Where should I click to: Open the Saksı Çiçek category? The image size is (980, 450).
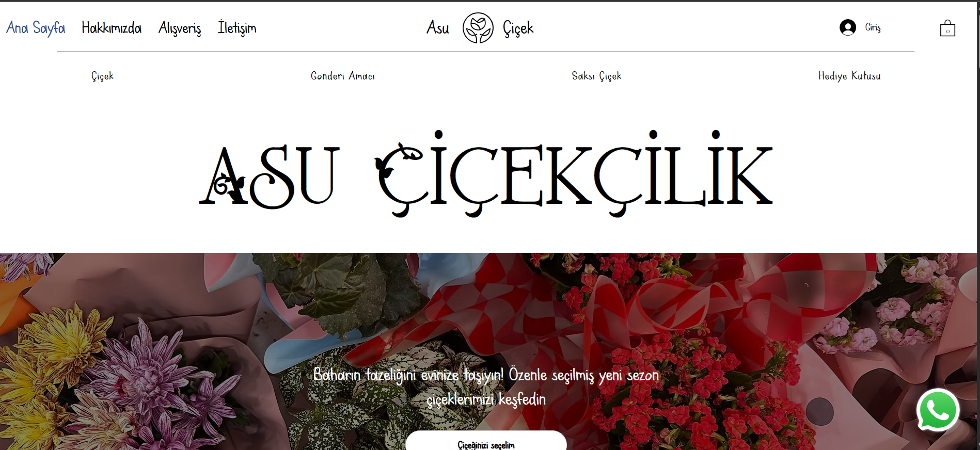[x=596, y=76]
